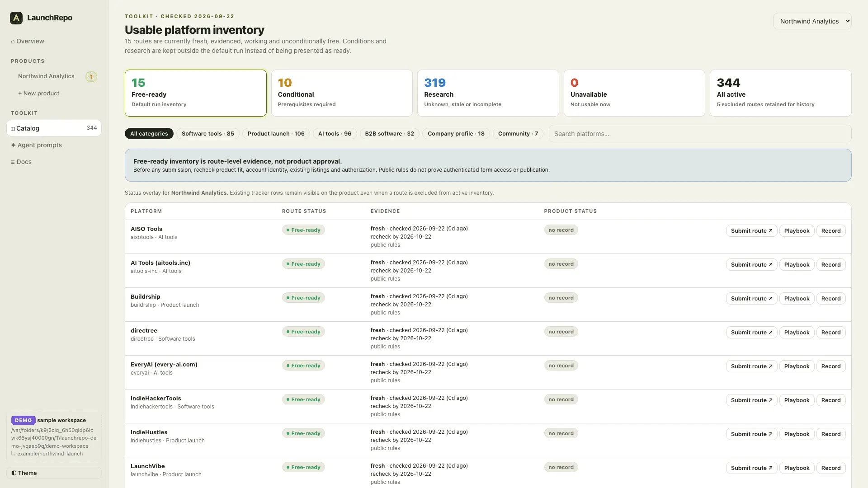Filter by All categories
This screenshot has height=488, width=868.
coord(149,134)
